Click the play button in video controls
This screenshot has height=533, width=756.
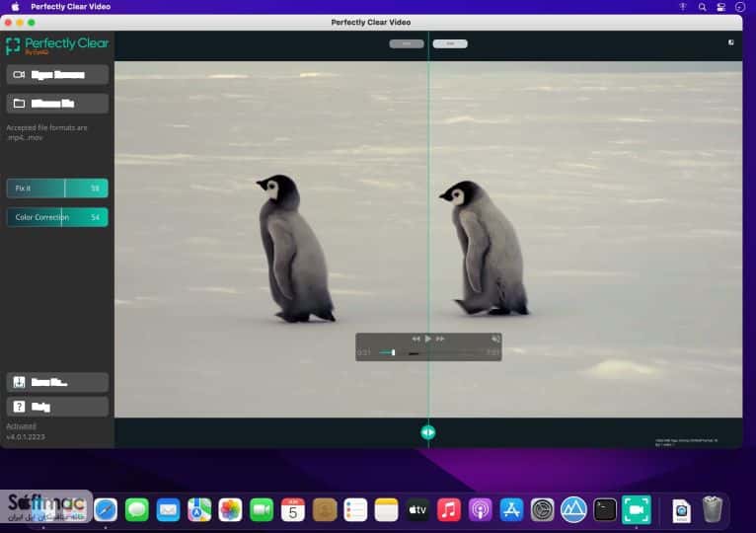(x=427, y=339)
